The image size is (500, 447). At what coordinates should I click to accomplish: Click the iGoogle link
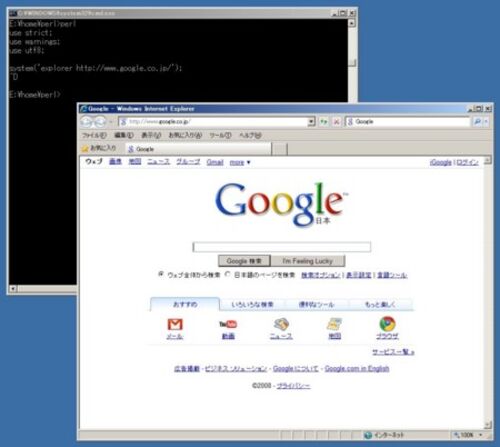[x=440, y=162]
